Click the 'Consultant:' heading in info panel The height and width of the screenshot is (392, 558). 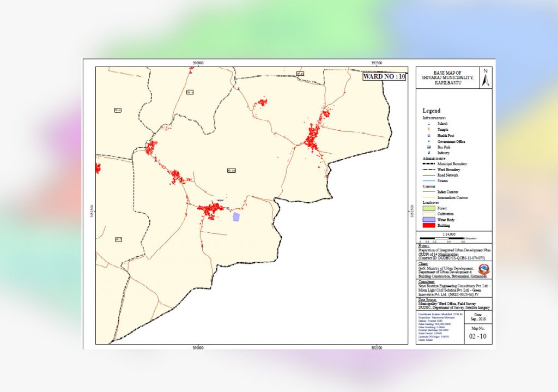(x=426, y=282)
